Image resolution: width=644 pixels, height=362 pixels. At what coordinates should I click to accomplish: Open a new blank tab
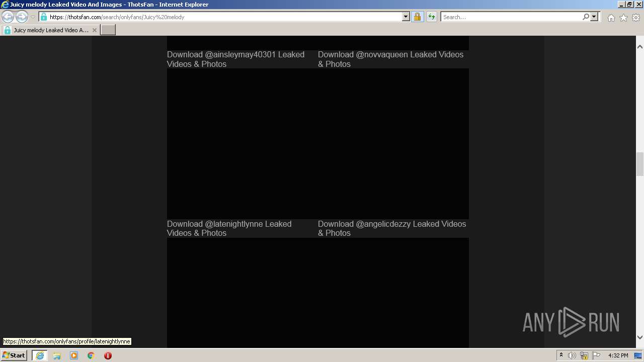click(x=108, y=30)
